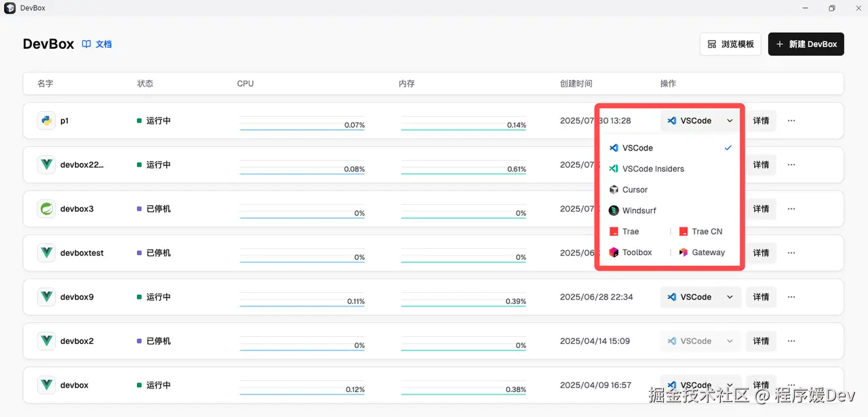Click the Python icon of p1

point(46,121)
